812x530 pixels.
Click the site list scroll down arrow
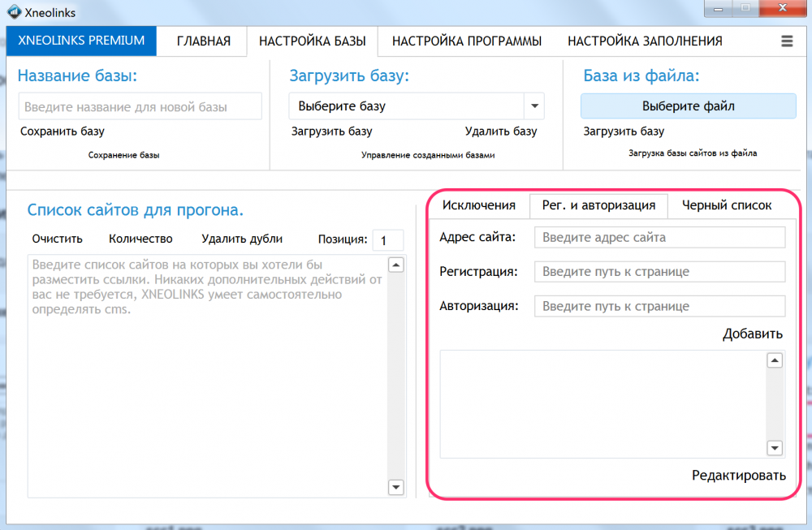(x=395, y=486)
